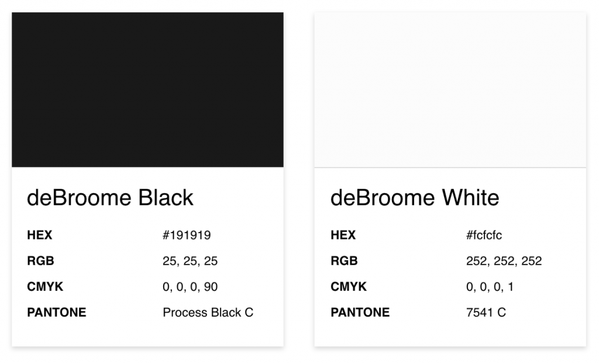The width and height of the screenshot is (599, 364).
Task: Click PANTONE label in Black card
Action: click(x=57, y=313)
